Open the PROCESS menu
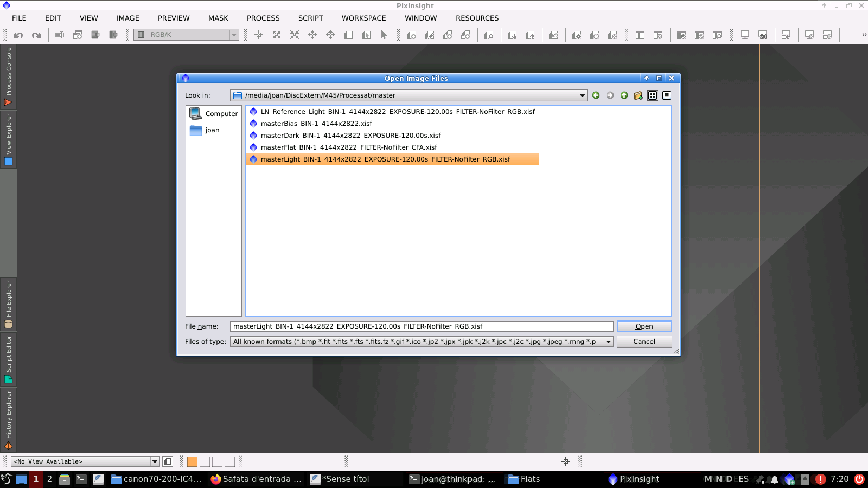This screenshot has width=868, height=488. (x=263, y=18)
